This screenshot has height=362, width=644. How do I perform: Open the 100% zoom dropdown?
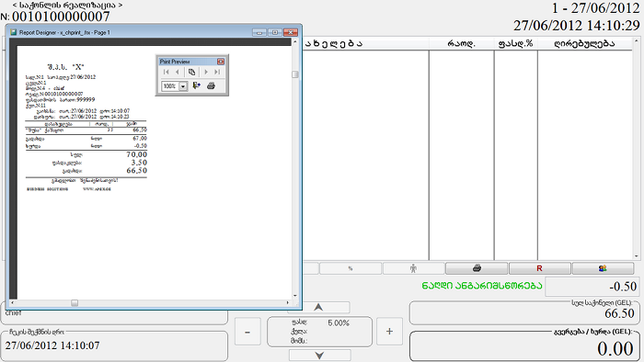tap(183, 86)
